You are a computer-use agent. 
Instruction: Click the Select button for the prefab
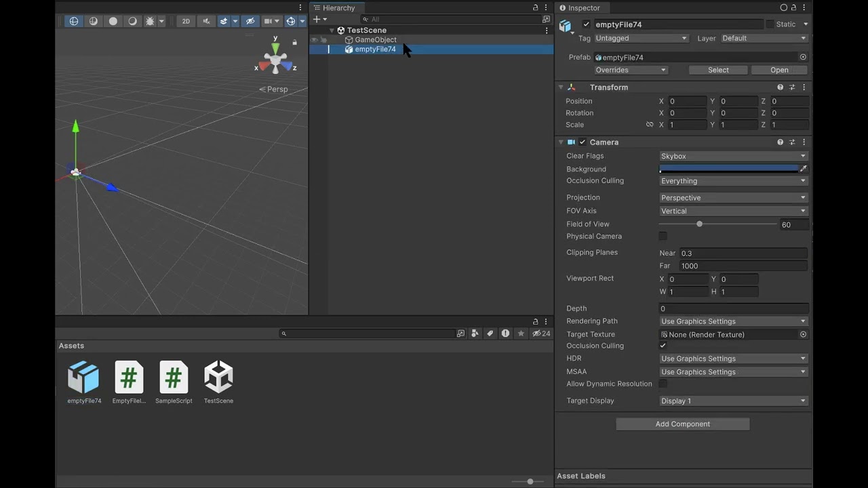[x=718, y=70]
